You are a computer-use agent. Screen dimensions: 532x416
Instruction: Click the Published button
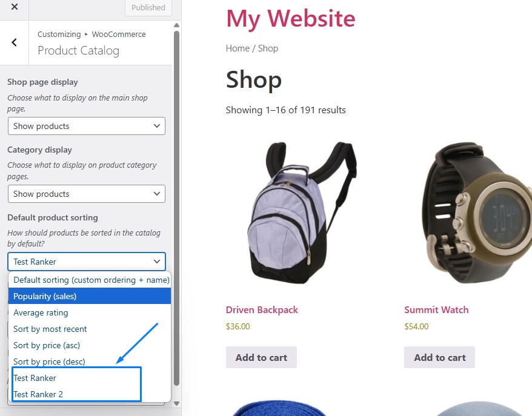(x=148, y=7)
